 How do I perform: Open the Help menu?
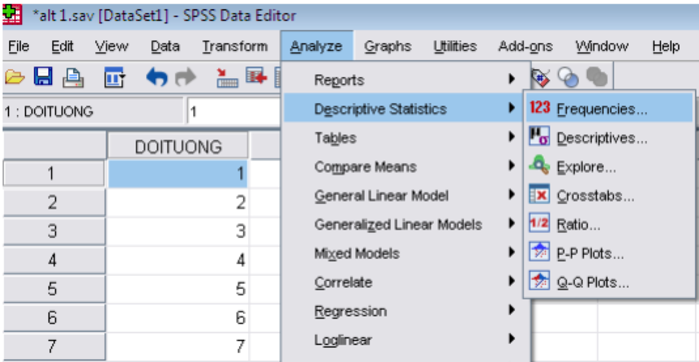coord(666,46)
